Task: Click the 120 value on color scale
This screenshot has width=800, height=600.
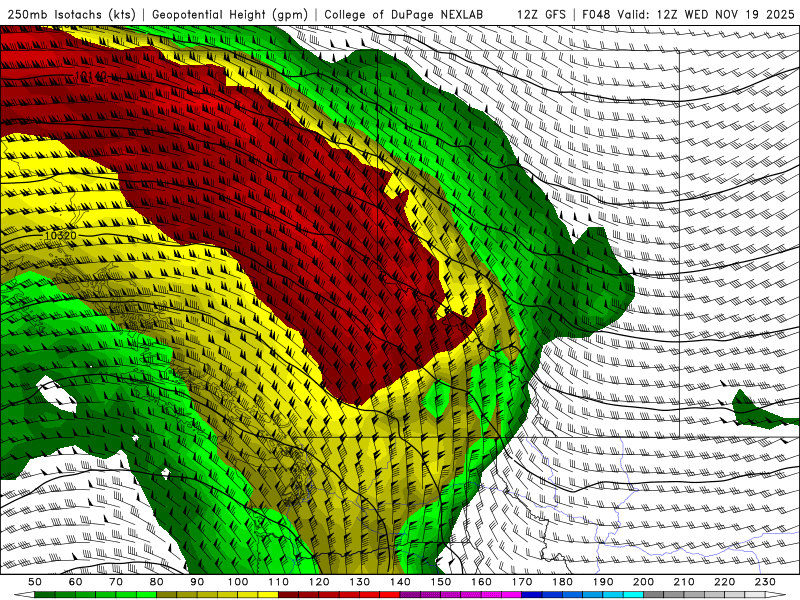Action: coord(319,582)
